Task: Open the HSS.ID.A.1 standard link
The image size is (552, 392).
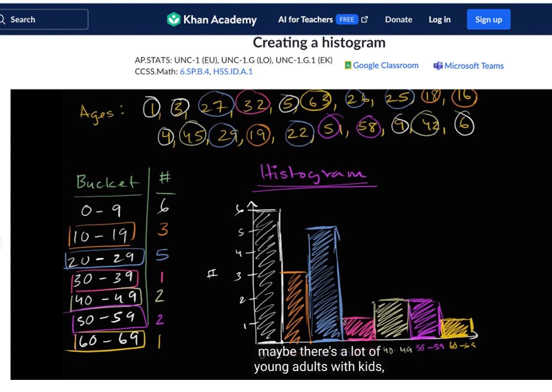Action: pyautogui.click(x=232, y=71)
